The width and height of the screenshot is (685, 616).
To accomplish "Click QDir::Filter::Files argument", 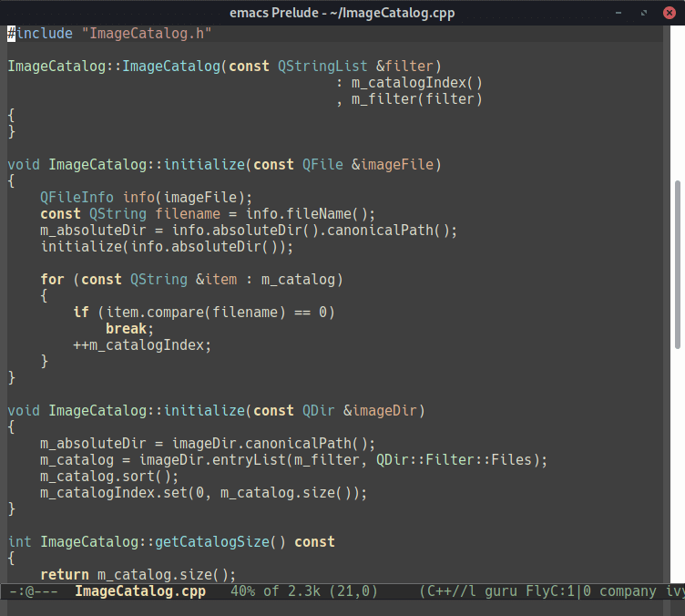I will click(454, 460).
